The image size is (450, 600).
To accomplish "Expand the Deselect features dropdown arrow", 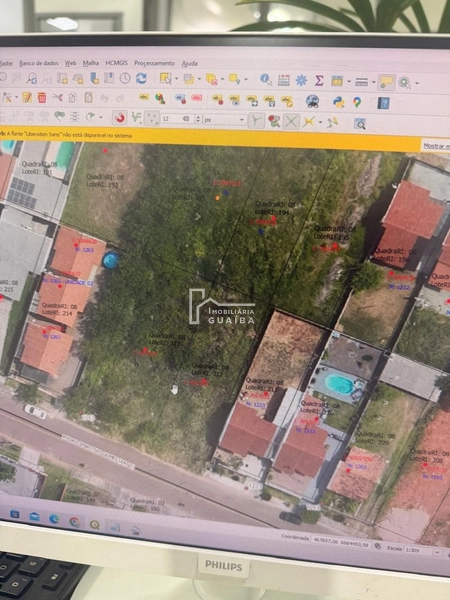I will click(x=222, y=80).
